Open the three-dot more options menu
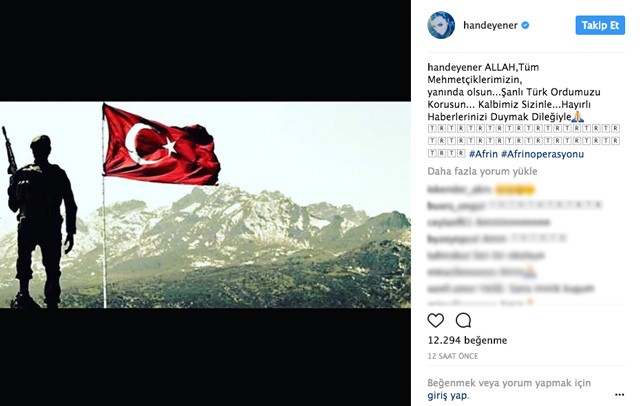640x406 pixels. point(619,395)
